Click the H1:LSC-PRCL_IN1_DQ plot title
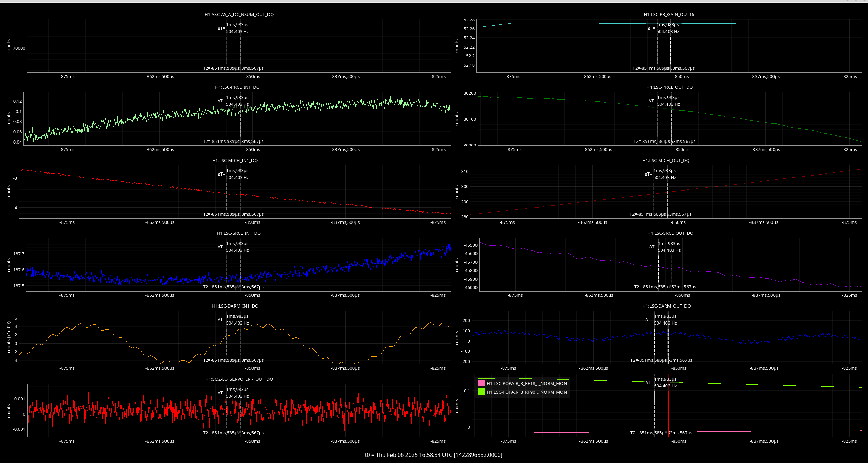The width and height of the screenshot is (868, 463). [237, 87]
